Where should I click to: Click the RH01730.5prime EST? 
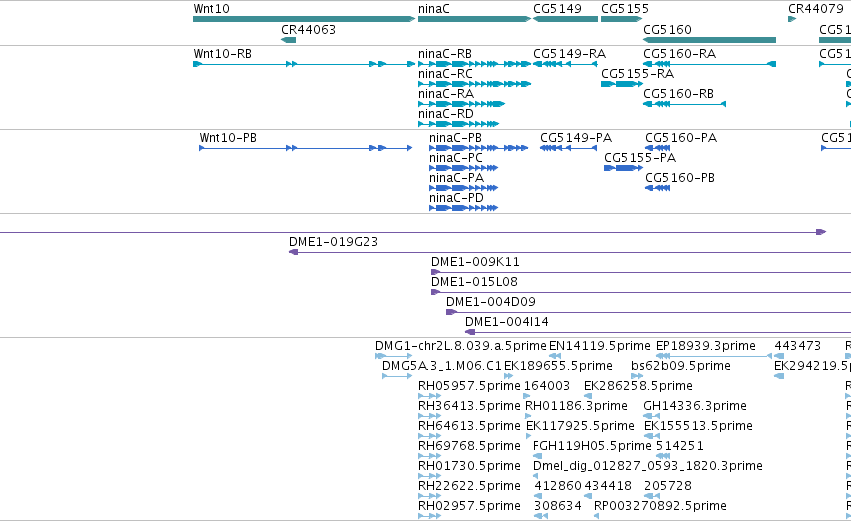[429, 476]
